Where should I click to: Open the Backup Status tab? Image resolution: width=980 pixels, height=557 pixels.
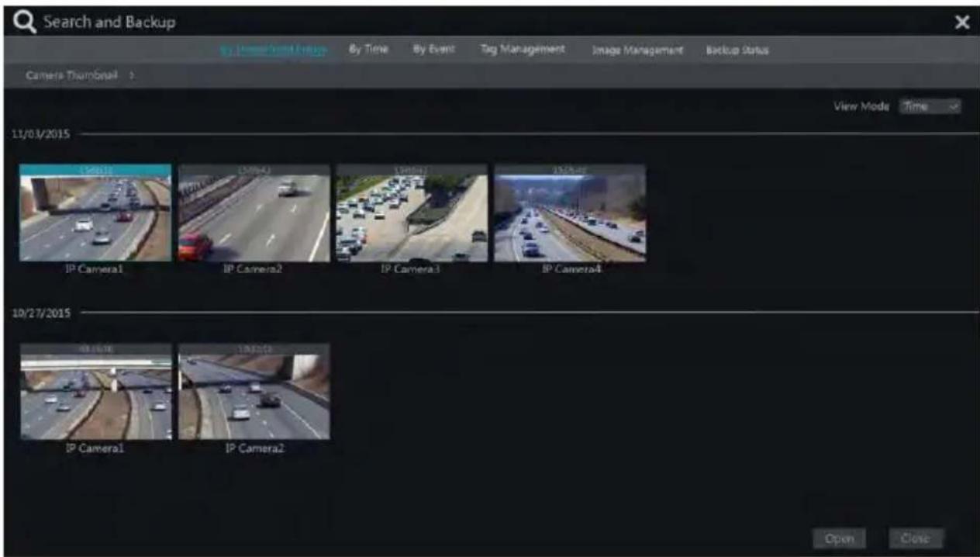[x=737, y=50]
